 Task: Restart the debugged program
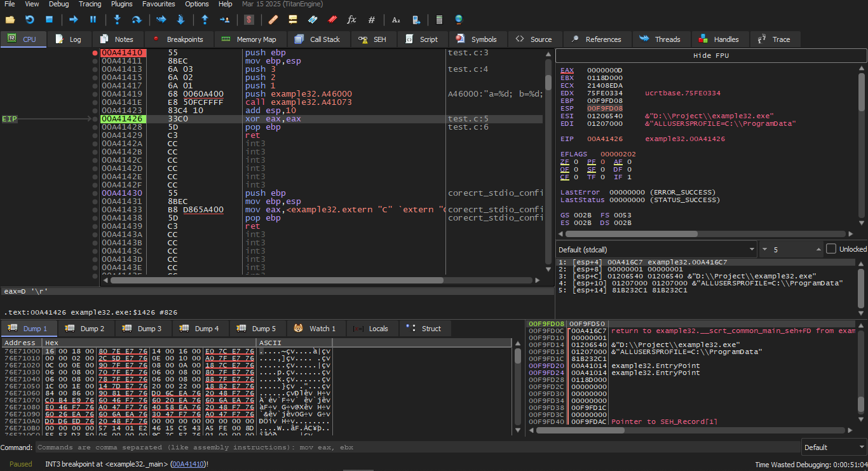[x=29, y=20]
